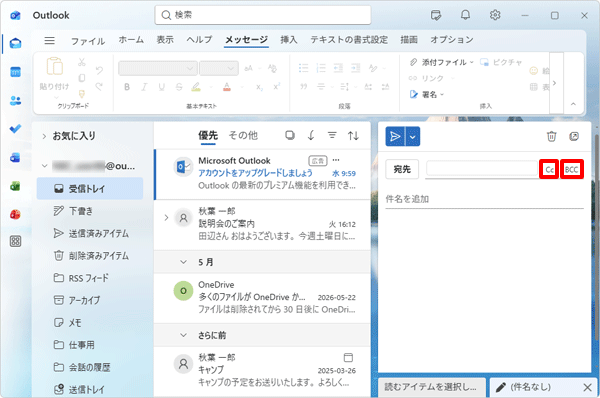
Task: Select 受信トレイ folder
Action: click(90, 188)
